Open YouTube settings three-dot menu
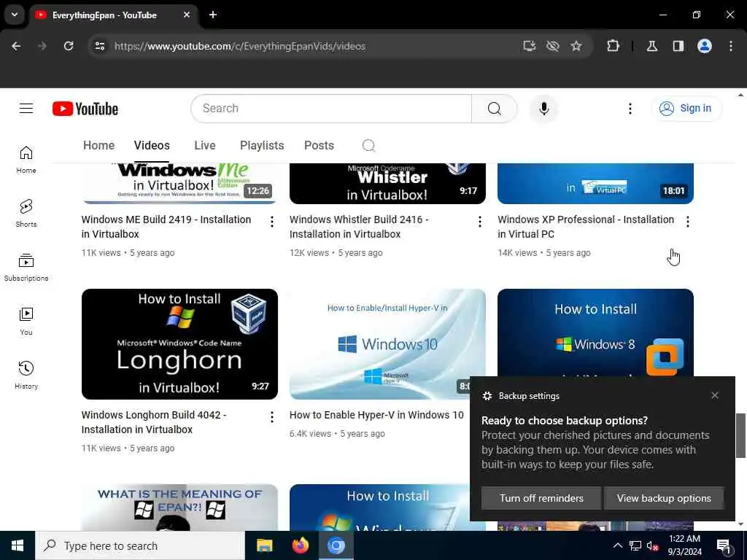747x560 pixels. (630, 109)
